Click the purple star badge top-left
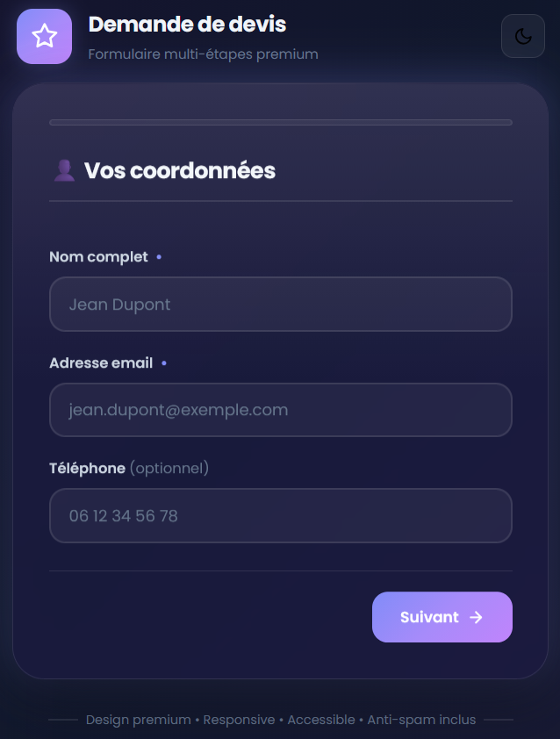 (44, 36)
